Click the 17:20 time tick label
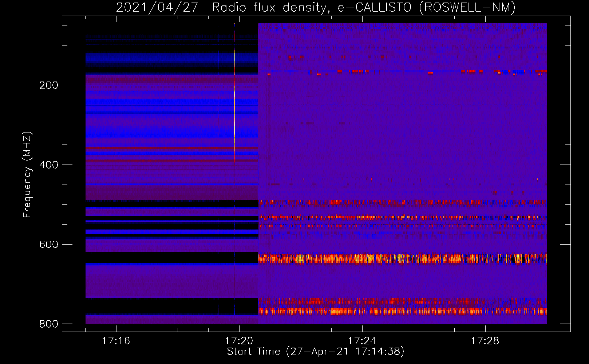The image size is (589, 364). [x=239, y=341]
